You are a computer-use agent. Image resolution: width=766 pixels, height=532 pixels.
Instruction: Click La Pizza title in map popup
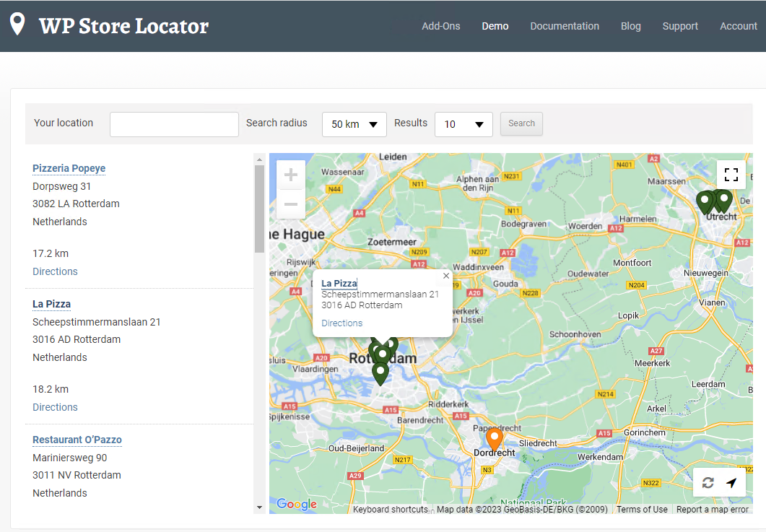coord(339,284)
